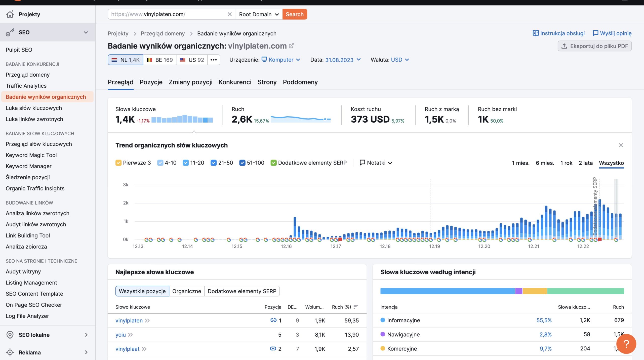Open Notatki dropdown chevron
644x360 pixels.
tap(390, 163)
